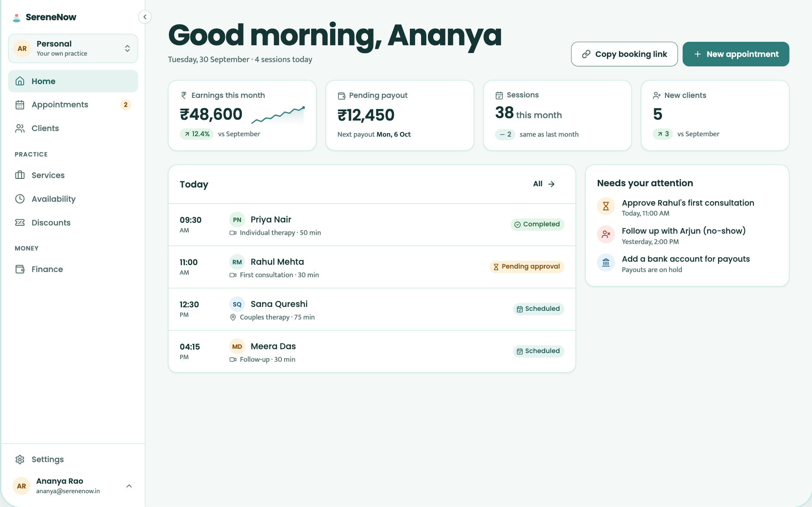Open Approve Rahul's first consultation
This screenshot has height=507, width=812.
click(687, 207)
